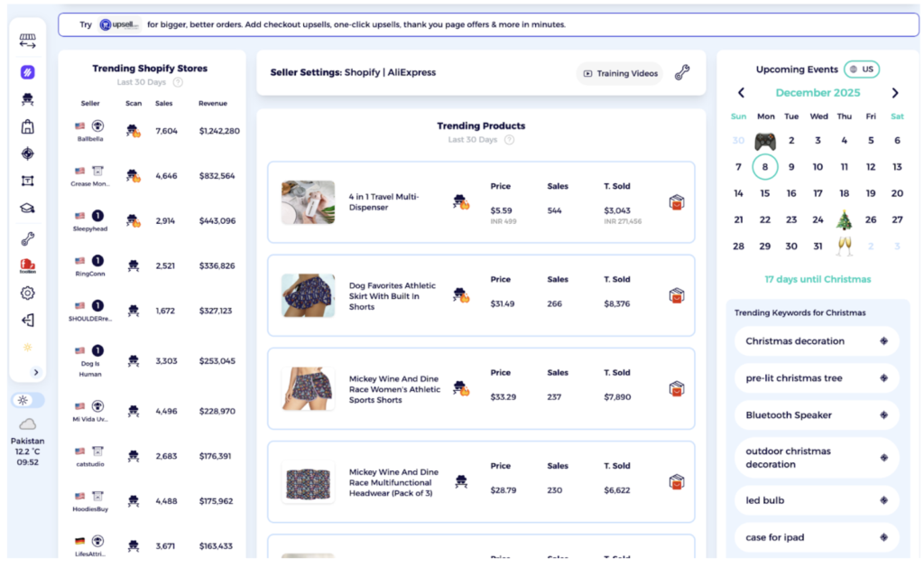The width and height of the screenshot is (924, 568).
Task: Open Settings via the gear icon
Action: (27, 293)
